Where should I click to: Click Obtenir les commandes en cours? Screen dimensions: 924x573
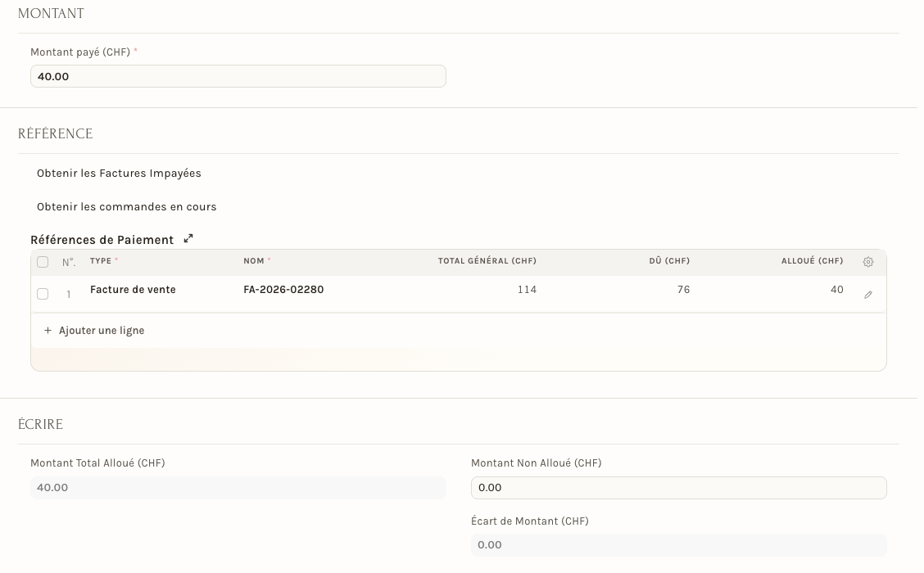click(127, 207)
